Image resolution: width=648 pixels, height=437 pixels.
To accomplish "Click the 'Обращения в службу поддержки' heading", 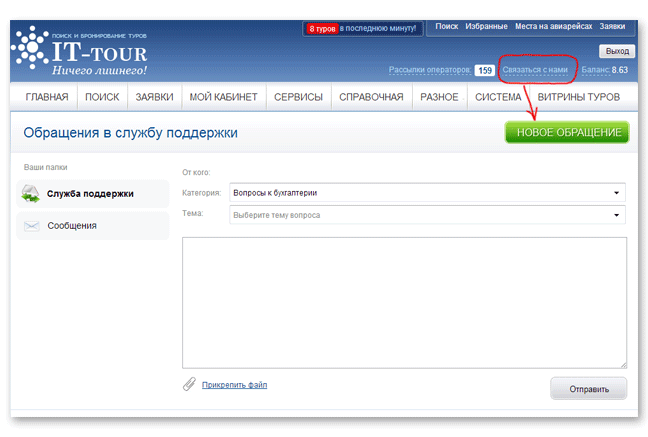I will pos(130,133).
